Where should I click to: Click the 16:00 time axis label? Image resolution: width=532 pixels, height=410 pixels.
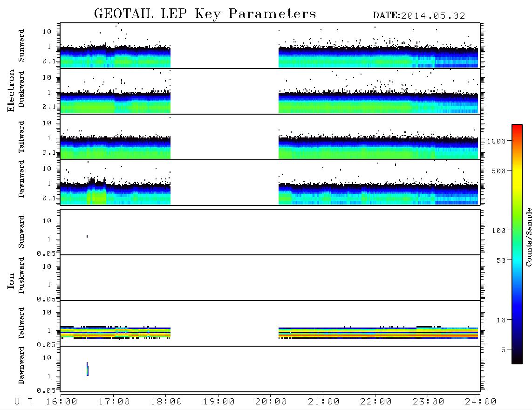[61, 402]
